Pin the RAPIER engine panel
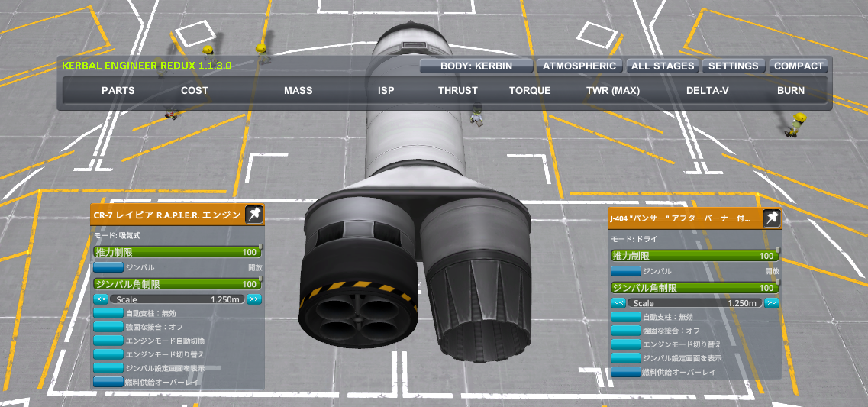Image resolution: width=868 pixels, height=407 pixels. tap(254, 215)
